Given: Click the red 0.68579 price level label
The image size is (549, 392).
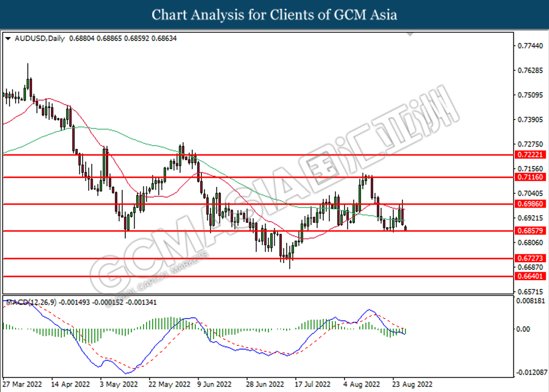Looking at the screenshot, I should pyautogui.click(x=530, y=231).
